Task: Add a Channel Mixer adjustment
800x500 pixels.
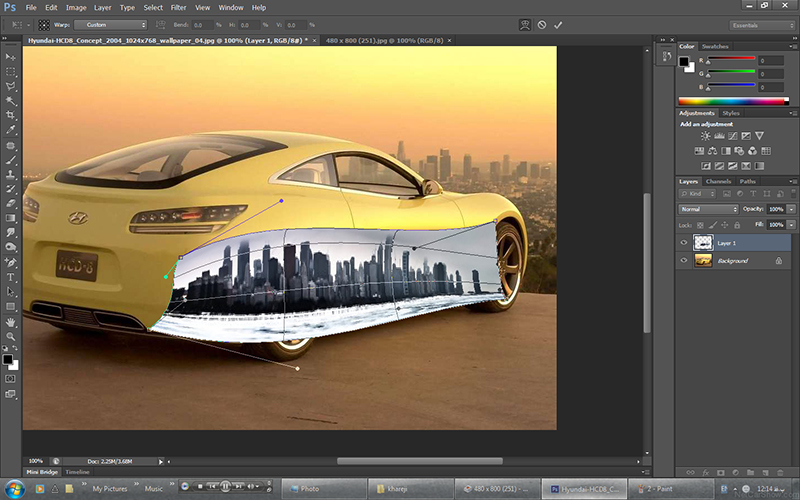Action: click(753, 151)
